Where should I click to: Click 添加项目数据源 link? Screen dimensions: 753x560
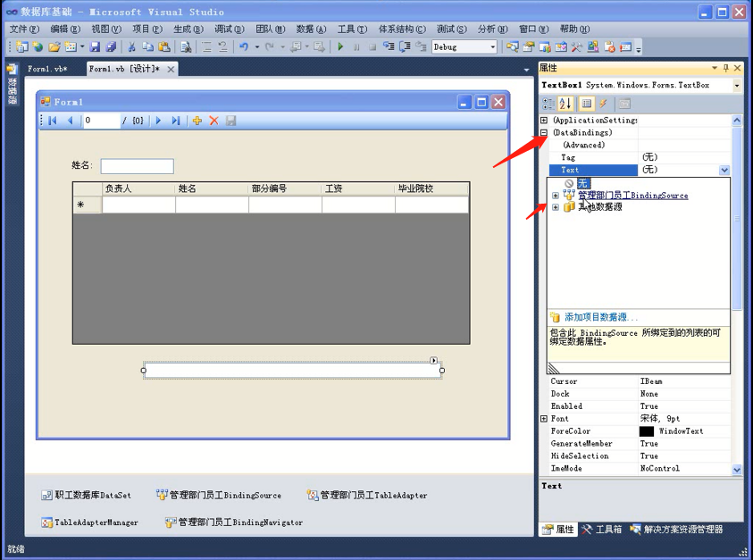point(600,317)
